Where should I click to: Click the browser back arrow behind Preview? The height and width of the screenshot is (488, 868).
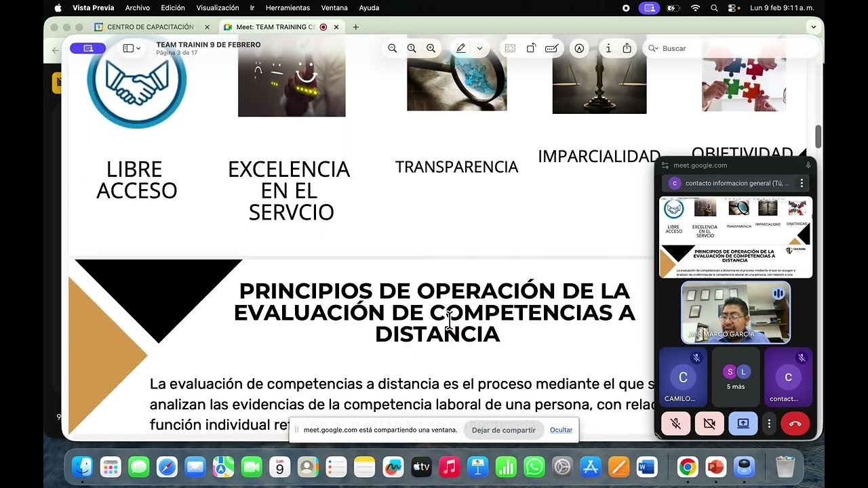(x=56, y=50)
